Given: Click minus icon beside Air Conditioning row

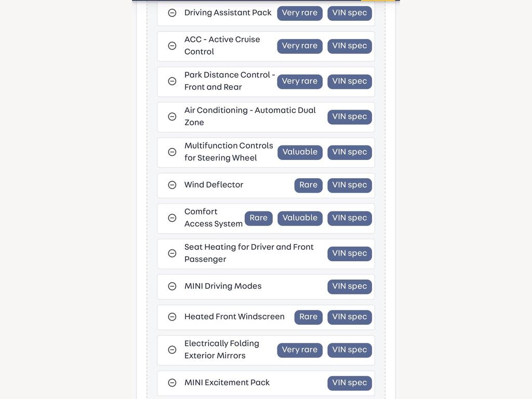Looking at the screenshot, I should tap(172, 117).
